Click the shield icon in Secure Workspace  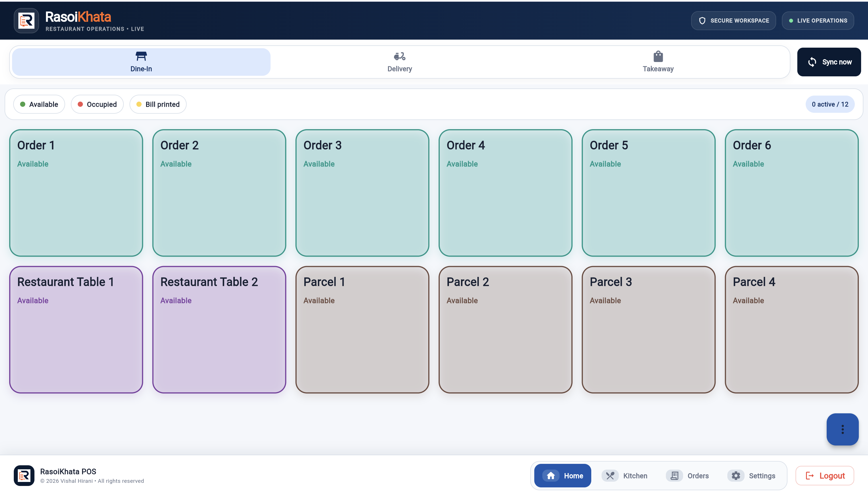pos(702,21)
